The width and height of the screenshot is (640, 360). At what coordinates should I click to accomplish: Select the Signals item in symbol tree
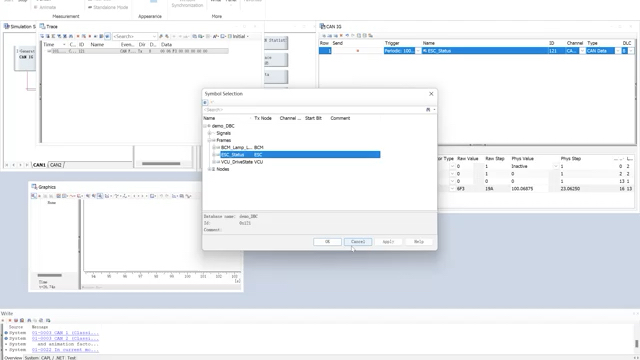(224, 133)
